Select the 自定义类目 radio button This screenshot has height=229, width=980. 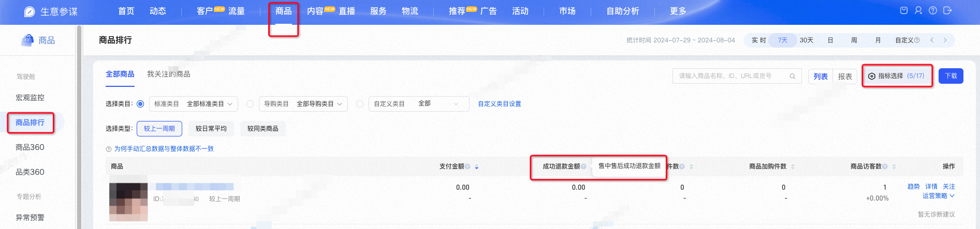point(360,104)
